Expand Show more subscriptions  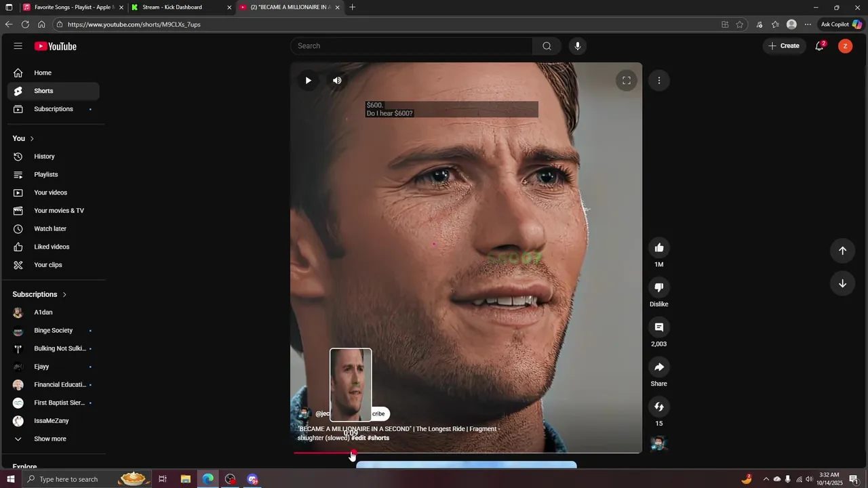pos(54,439)
